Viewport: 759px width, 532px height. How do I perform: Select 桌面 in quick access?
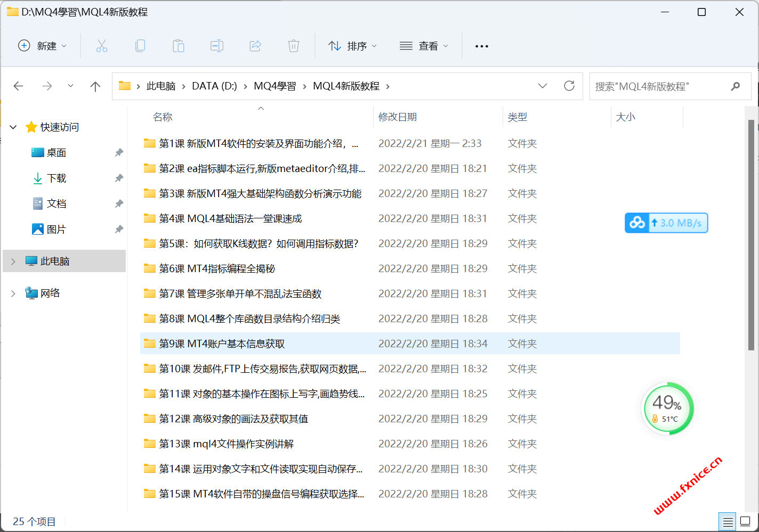click(x=56, y=153)
